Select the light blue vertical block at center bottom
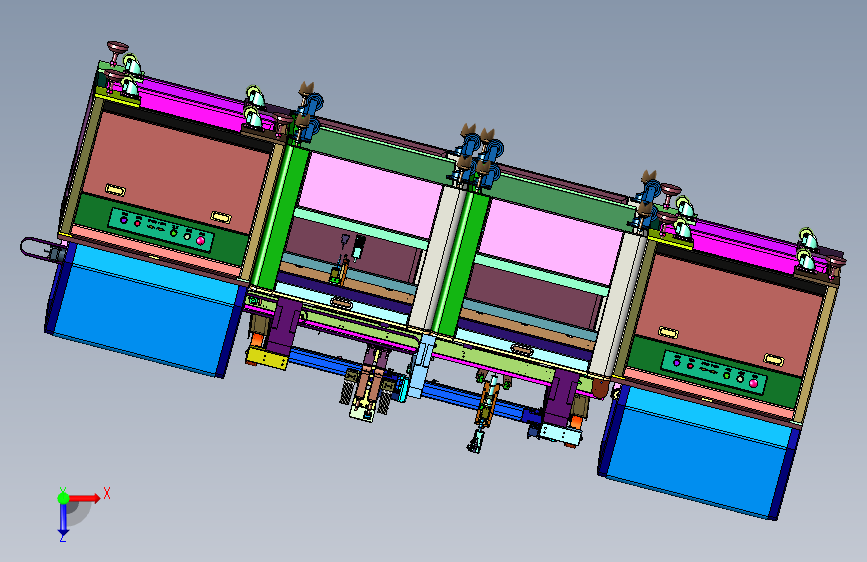Image resolution: width=867 pixels, height=562 pixels. 420,365
